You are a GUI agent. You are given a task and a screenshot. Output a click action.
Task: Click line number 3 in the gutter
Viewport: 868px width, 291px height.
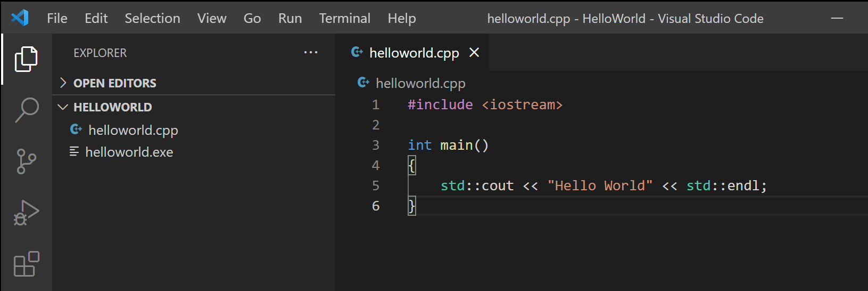click(376, 145)
